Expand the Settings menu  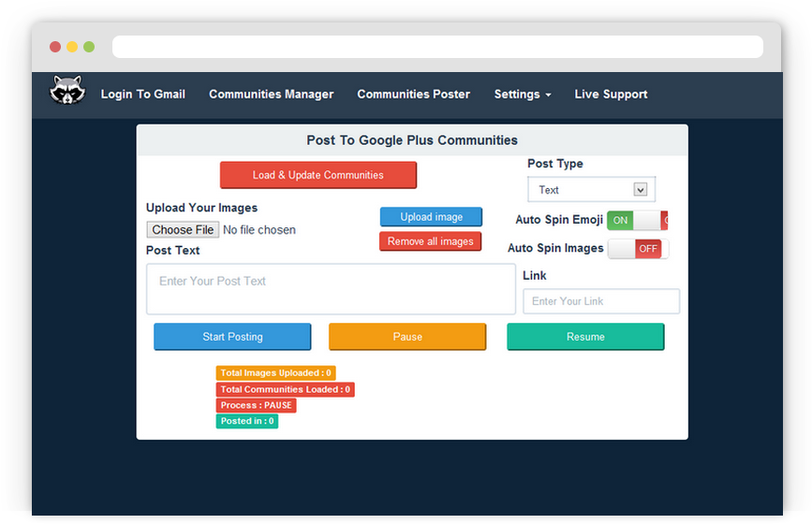[x=522, y=95]
